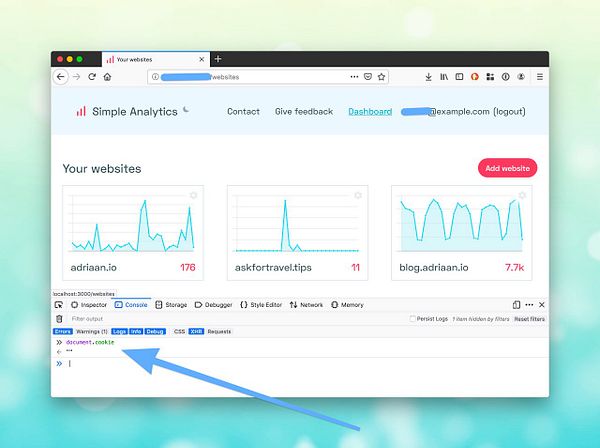Image resolution: width=600 pixels, height=448 pixels.
Task: Click the extension grid icon in toolbar
Action: point(490,77)
